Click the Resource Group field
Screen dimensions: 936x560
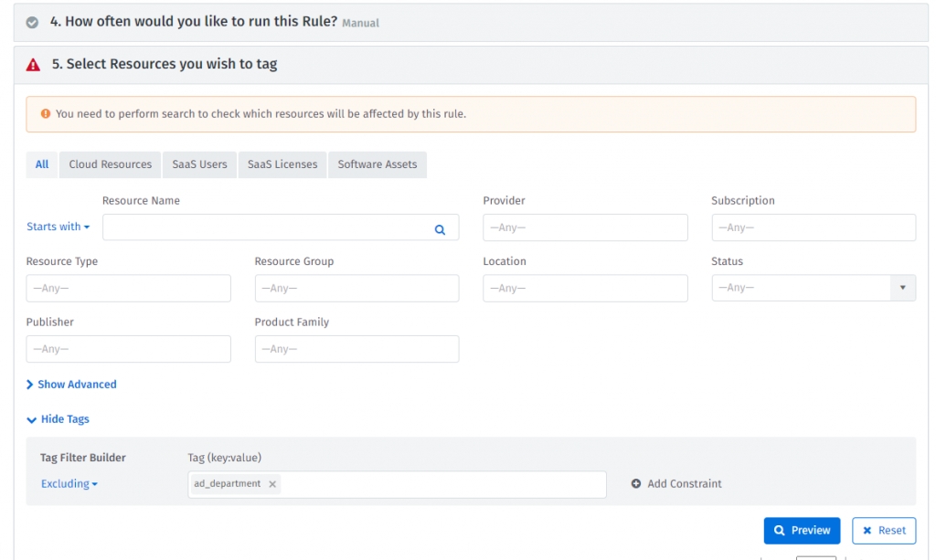point(356,289)
